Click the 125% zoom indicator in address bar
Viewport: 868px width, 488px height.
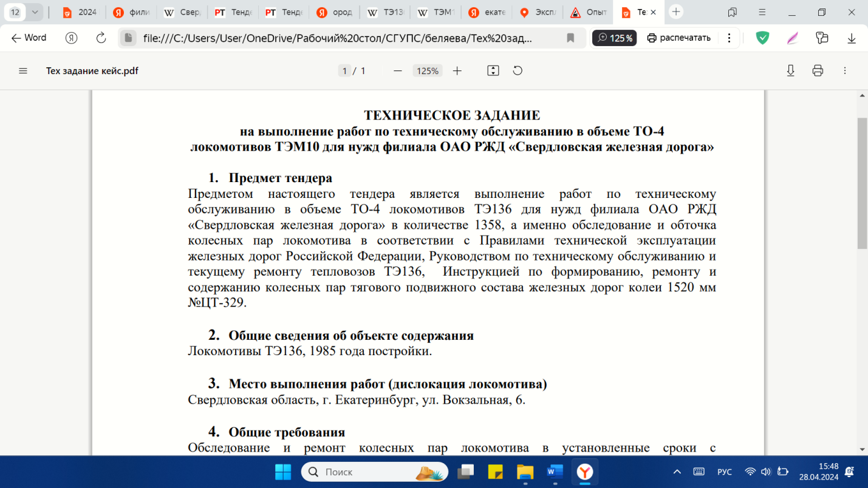point(615,38)
